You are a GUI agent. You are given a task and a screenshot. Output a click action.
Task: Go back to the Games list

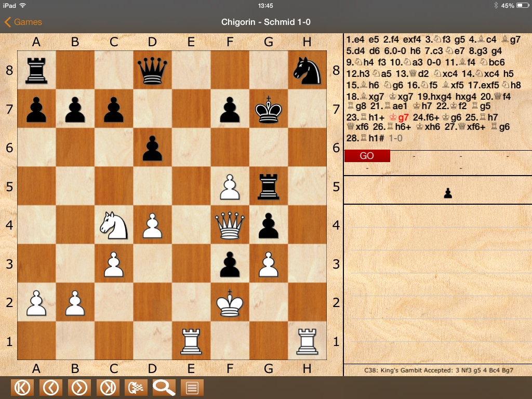coord(23,22)
